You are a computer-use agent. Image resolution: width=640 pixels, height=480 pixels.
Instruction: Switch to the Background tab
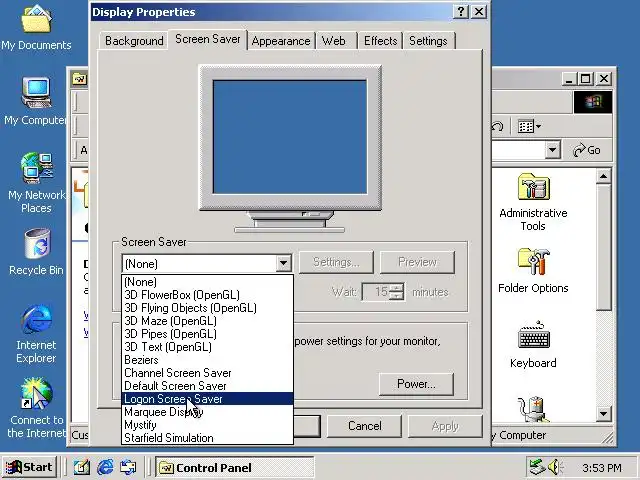pyautogui.click(x=134, y=41)
